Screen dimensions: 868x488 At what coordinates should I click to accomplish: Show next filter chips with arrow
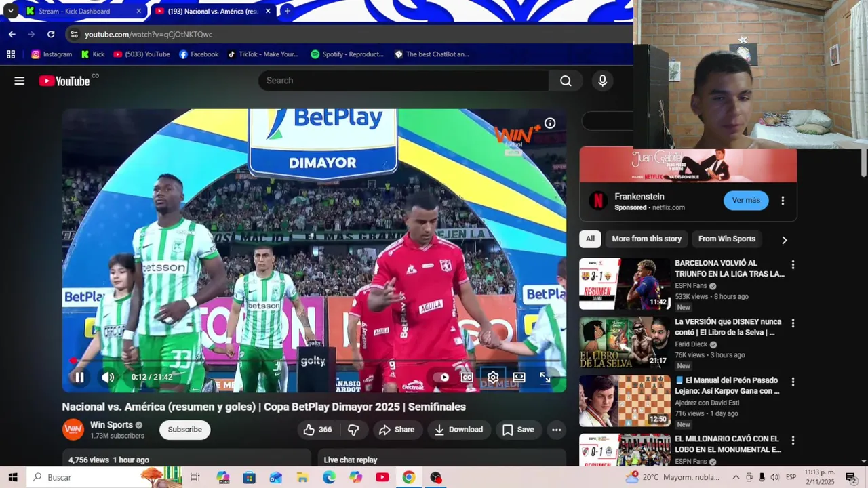(x=784, y=239)
